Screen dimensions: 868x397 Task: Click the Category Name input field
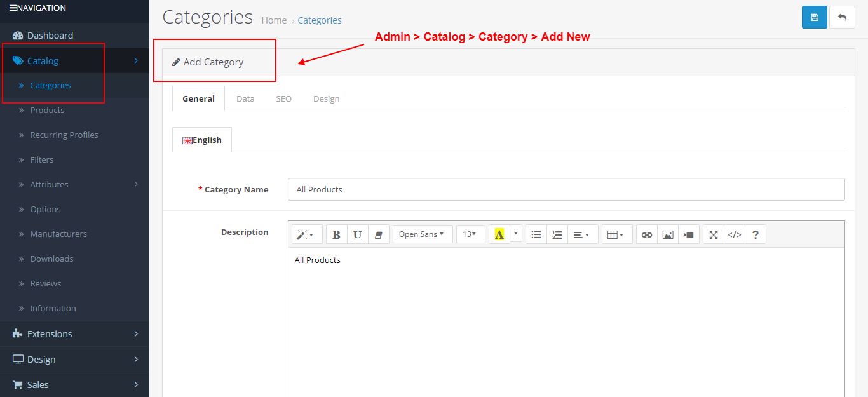[x=566, y=189]
